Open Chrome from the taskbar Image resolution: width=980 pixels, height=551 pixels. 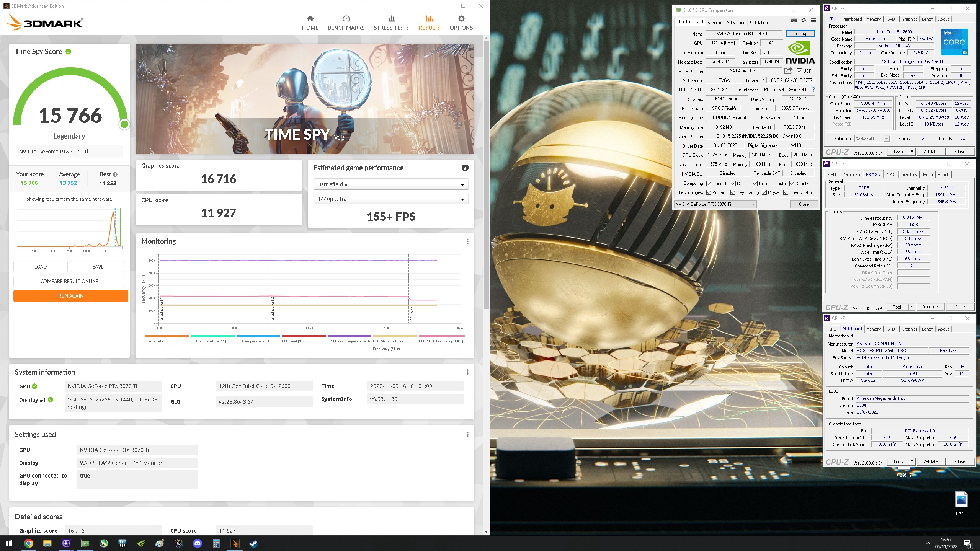(28, 543)
